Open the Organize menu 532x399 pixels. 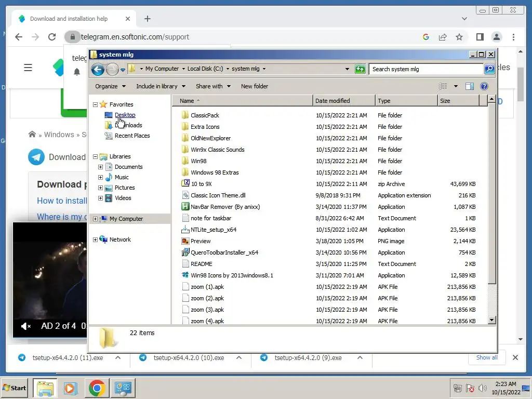(x=110, y=86)
